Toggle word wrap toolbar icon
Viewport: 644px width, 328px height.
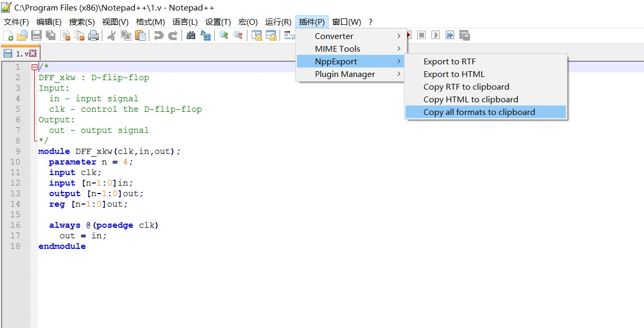click(x=289, y=36)
